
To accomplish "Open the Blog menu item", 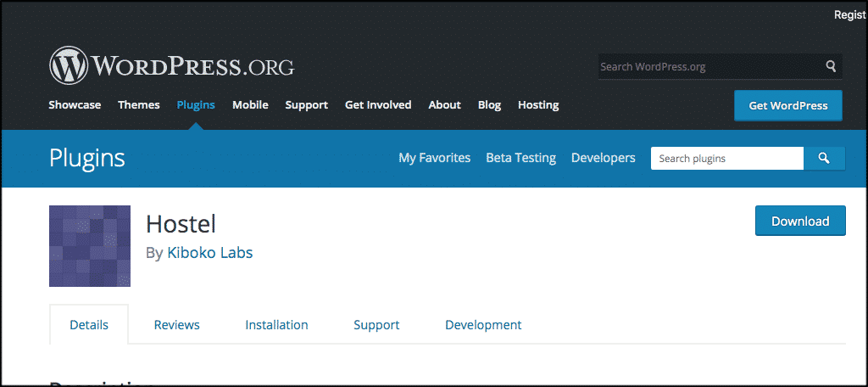I will (x=489, y=104).
